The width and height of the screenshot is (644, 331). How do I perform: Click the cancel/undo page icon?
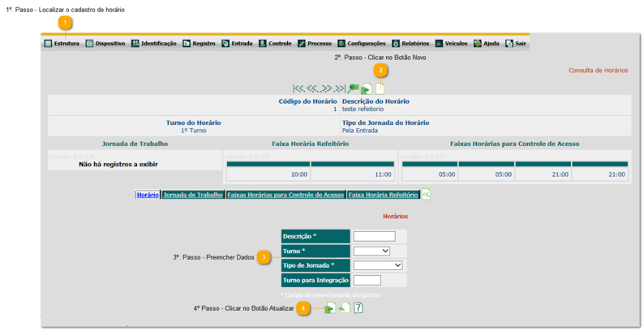(345, 307)
